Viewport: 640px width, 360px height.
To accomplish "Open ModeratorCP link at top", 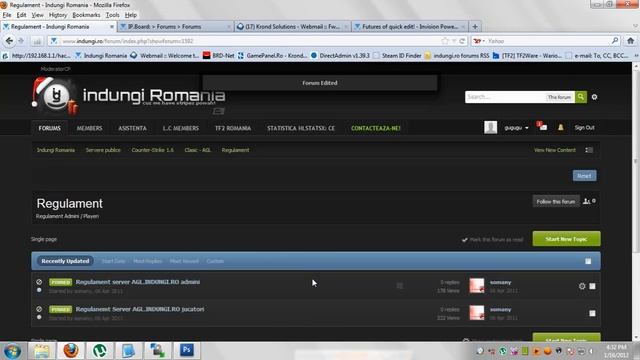I will point(56,69).
